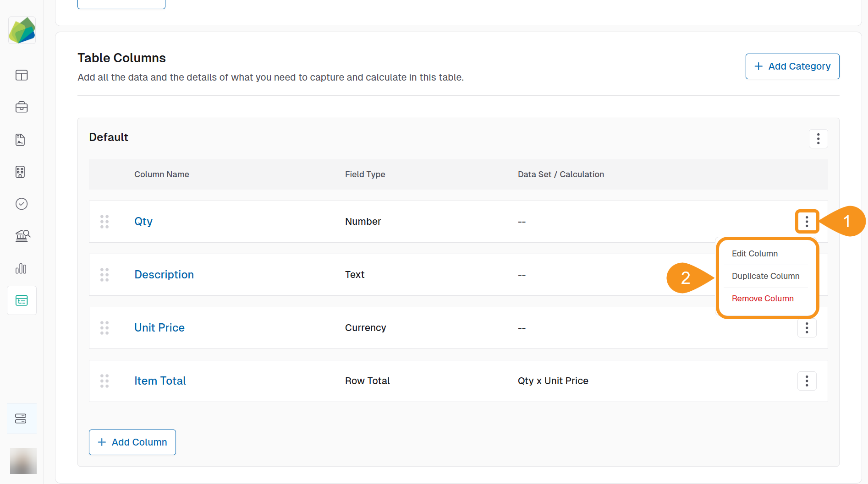Grab the drag handle beside the Qty row

pyautogui.click(x=104, y=222)
